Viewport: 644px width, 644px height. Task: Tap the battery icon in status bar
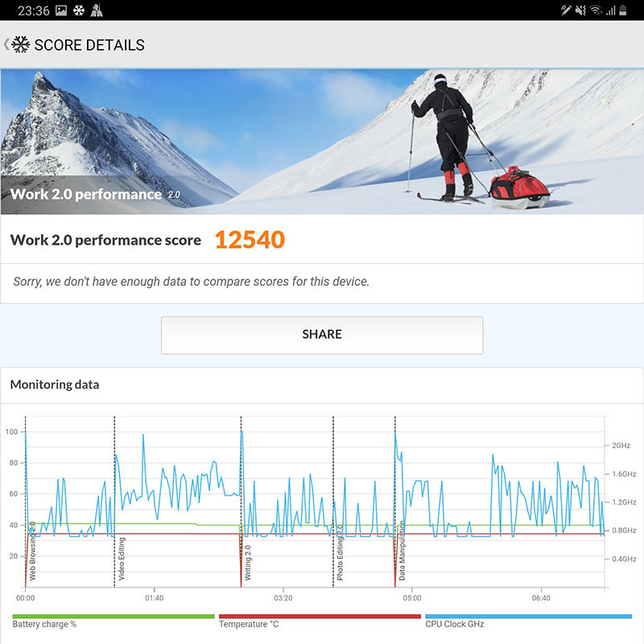[x=622, y=10]
